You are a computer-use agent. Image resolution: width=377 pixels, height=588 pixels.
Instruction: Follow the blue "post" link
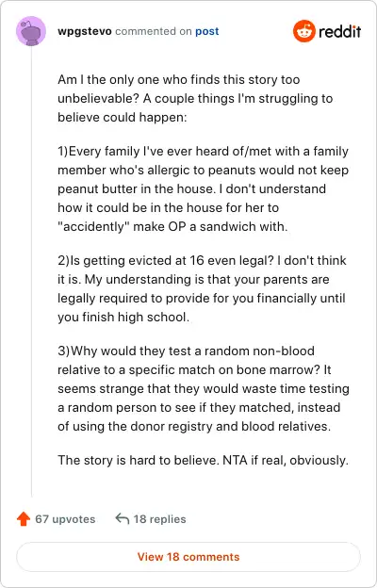[207, 31]
